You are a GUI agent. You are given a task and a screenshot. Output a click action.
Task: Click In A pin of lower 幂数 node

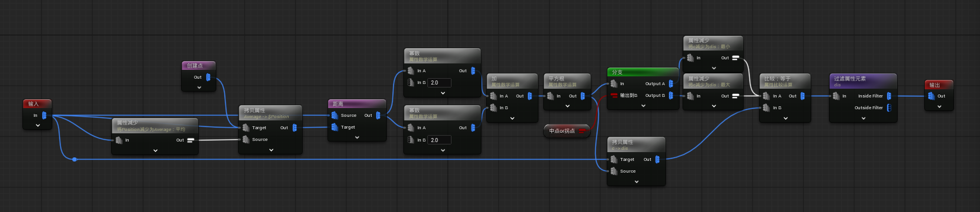[410, 127]
